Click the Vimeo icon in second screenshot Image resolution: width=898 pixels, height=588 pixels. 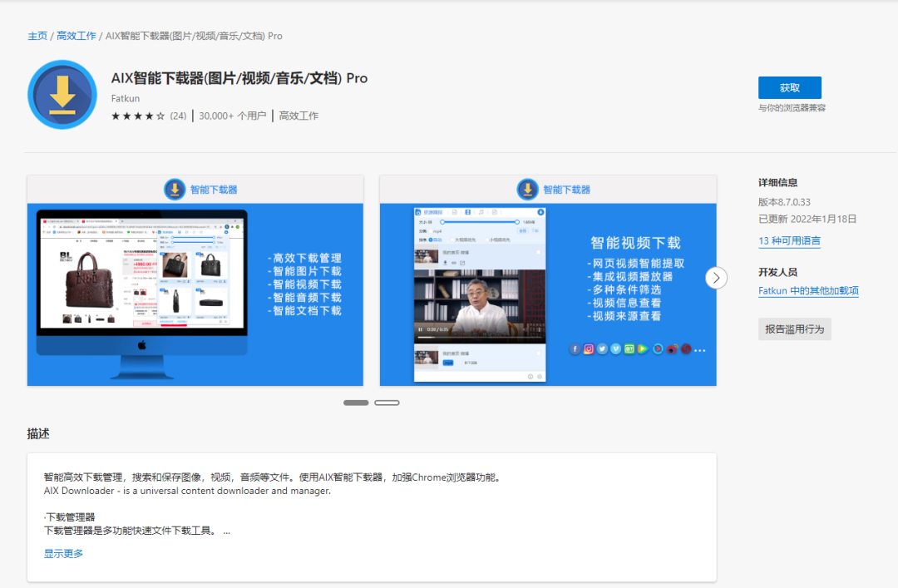[615, 349]
